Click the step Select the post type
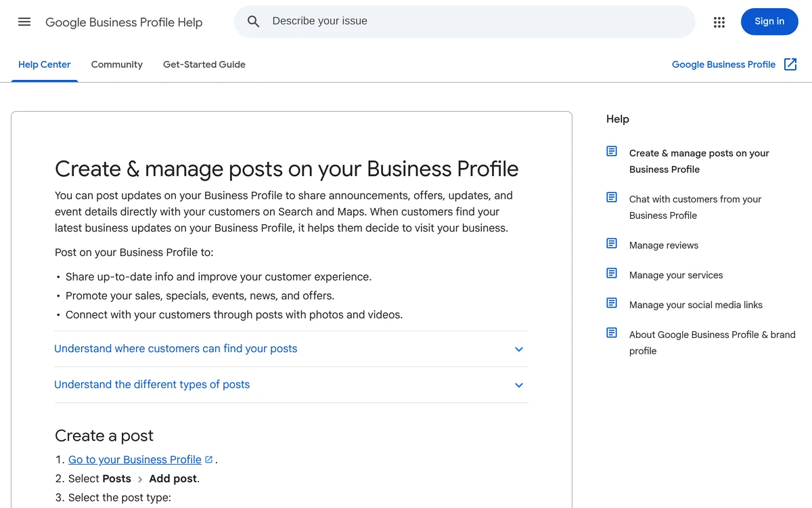812x508 pixels. click(120, 498)
